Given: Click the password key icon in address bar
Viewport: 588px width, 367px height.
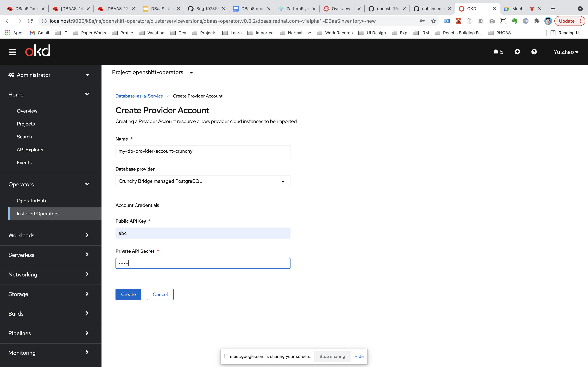Looking at the screenshot, I should [x=422, y=21].
